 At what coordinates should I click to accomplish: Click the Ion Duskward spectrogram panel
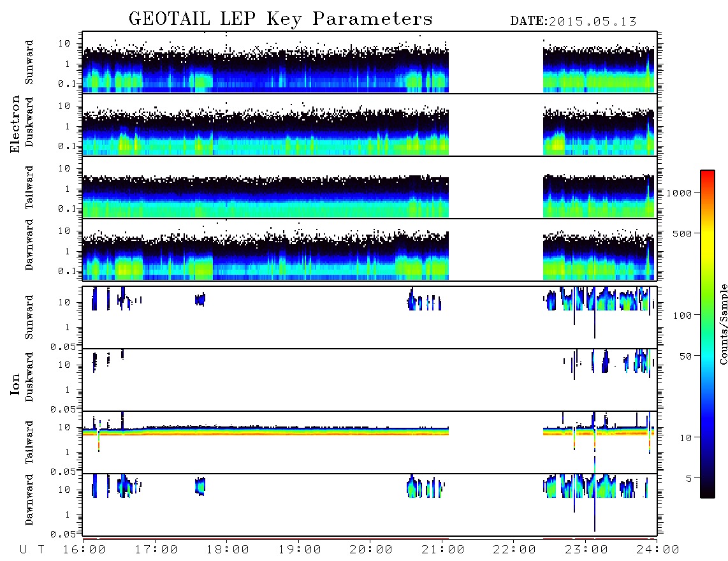point(370,380)
